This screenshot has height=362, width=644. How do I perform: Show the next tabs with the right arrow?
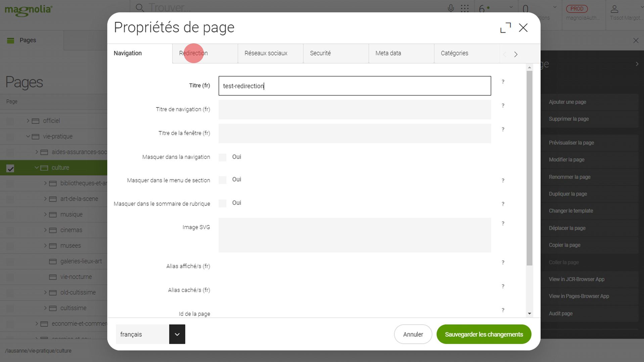[516, 54]
